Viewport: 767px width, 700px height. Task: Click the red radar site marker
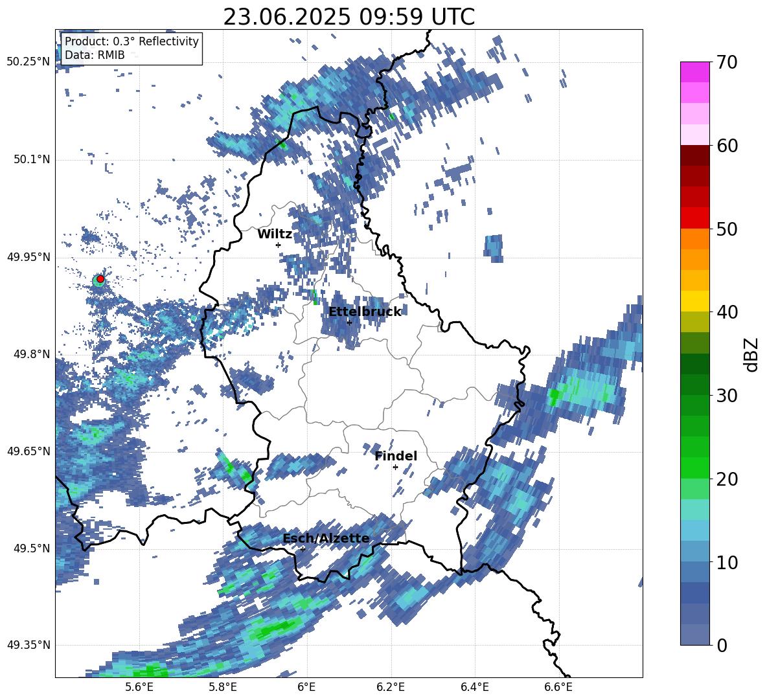[100, 279]
